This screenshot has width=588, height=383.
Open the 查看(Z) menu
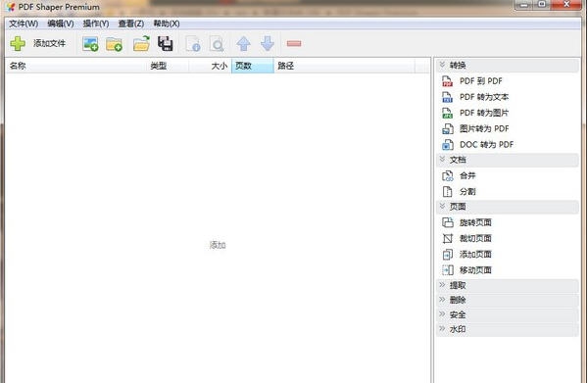[x=131, y=24]
